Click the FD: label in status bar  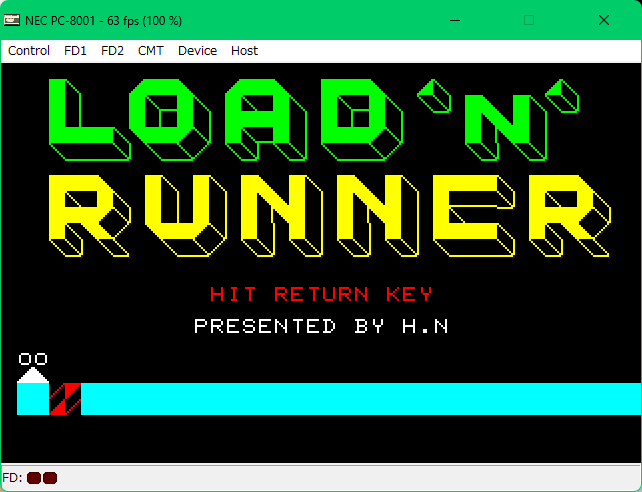(13, 478)
